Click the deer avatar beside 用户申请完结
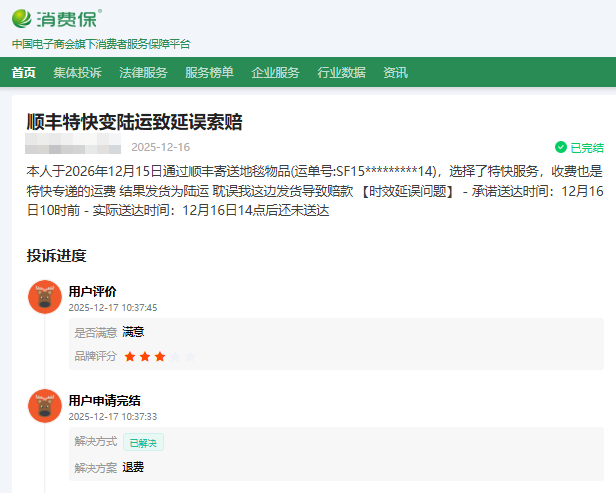Viewport: 616px width, 493px height. click(44, 407)
